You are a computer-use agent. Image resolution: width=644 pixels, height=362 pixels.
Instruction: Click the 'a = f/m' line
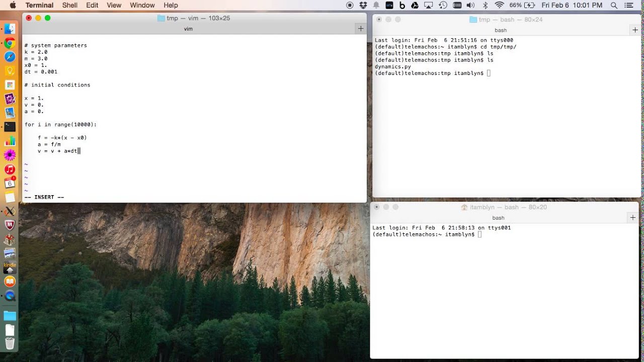pyautogui.click(x=49, y=144)
